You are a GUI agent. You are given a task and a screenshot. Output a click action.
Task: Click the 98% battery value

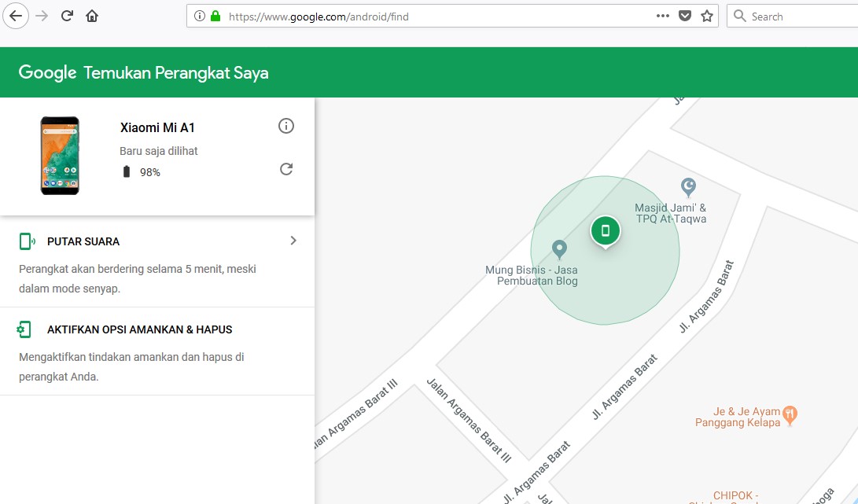[x=150, y=172]
